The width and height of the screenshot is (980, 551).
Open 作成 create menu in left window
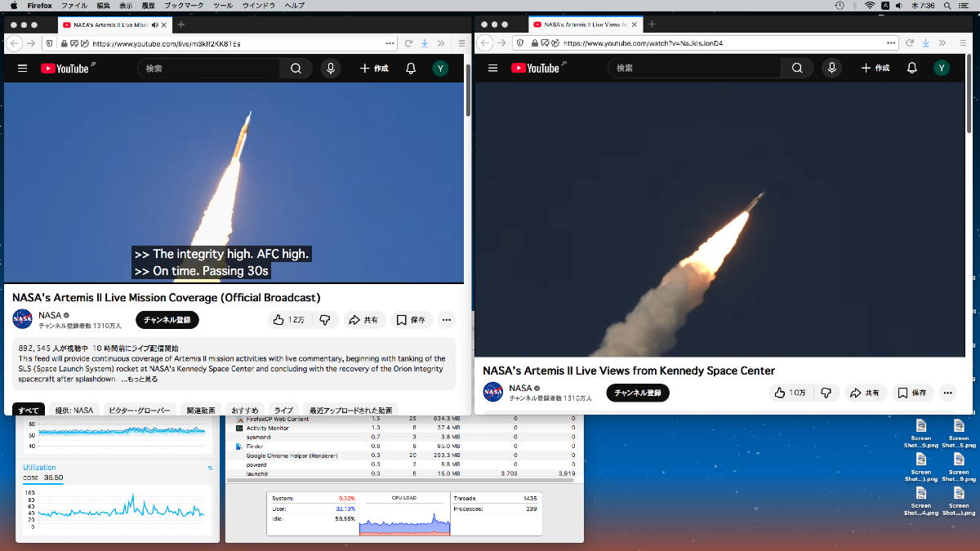(374, 69)
